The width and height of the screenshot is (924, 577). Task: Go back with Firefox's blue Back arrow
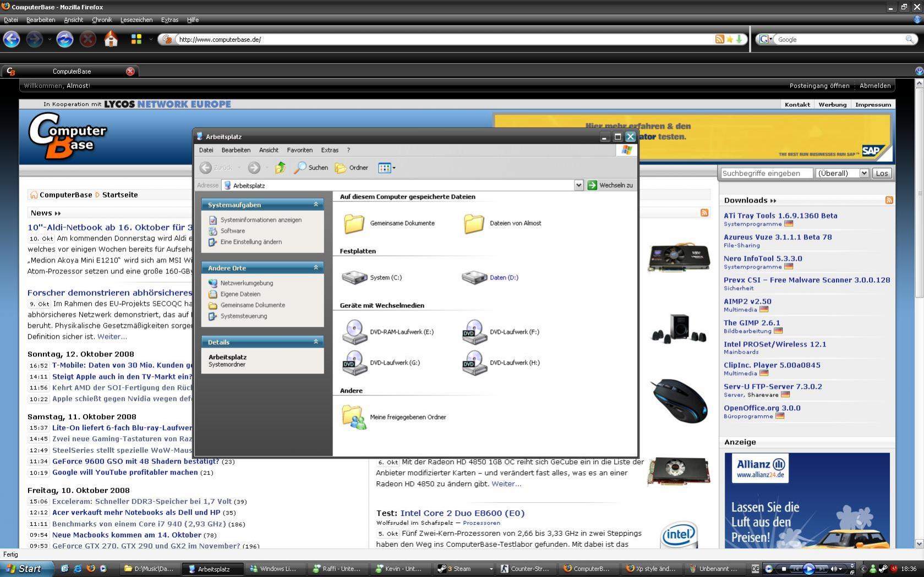pyautogui.click(x=12, y=39)
